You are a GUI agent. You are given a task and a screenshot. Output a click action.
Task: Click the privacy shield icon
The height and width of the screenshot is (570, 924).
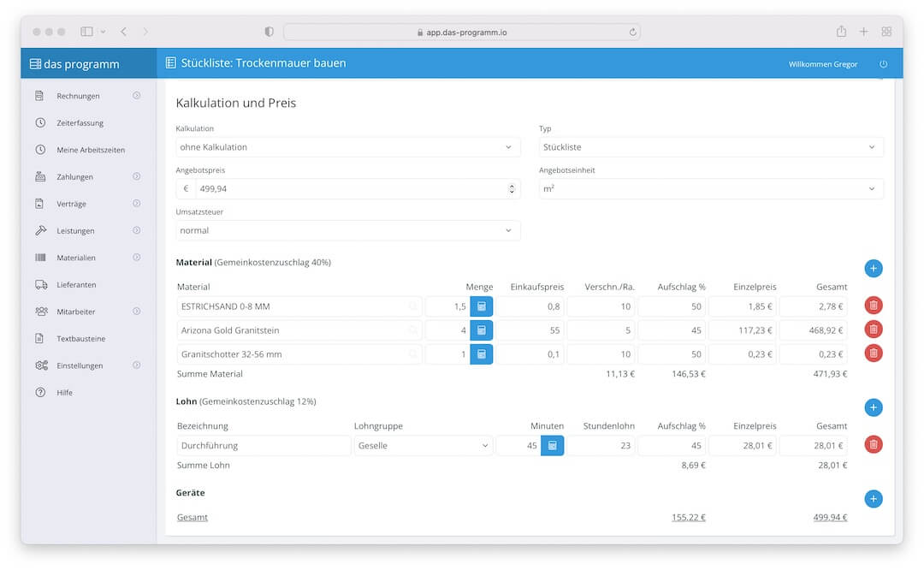pyautogui.click(x=269, y=32)
